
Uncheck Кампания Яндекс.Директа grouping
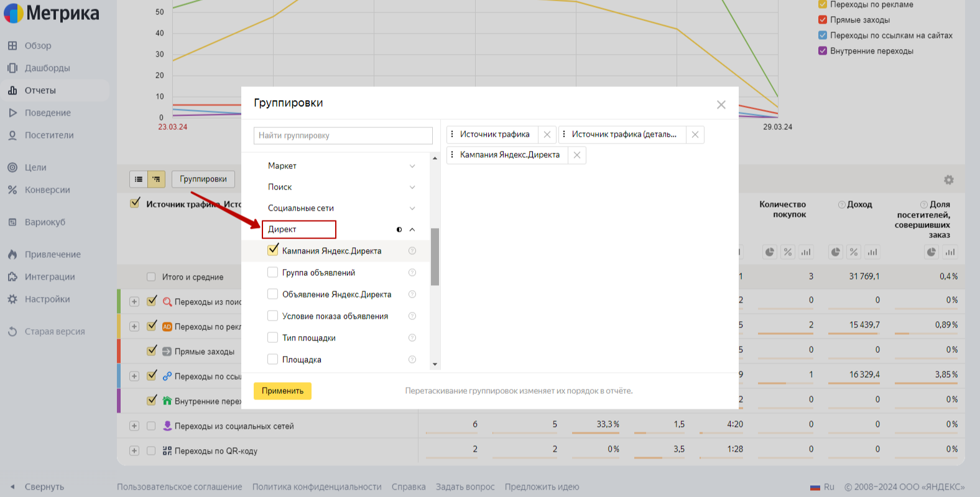point(272,250)
